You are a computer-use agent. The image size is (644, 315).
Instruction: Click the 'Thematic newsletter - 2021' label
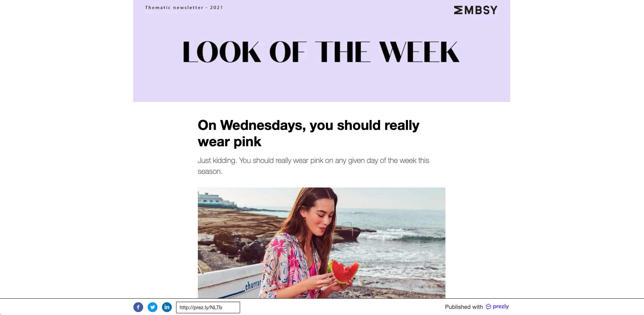[x=184, y=7]
